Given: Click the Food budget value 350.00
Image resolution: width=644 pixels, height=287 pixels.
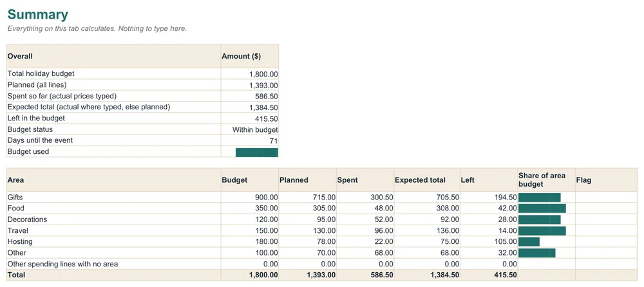Looking at the screenshot, I should (x=266, y=208).
